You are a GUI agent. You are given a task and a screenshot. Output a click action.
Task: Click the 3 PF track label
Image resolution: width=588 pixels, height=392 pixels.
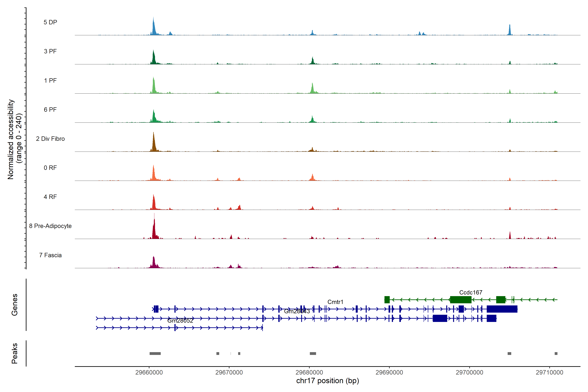click(50, 51)
